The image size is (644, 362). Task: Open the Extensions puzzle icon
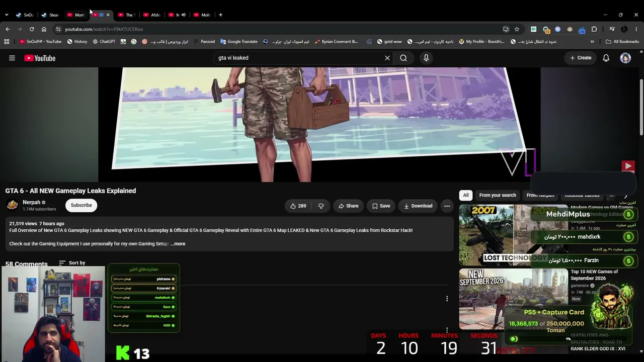pyautogui.click(x=594, y=29)
